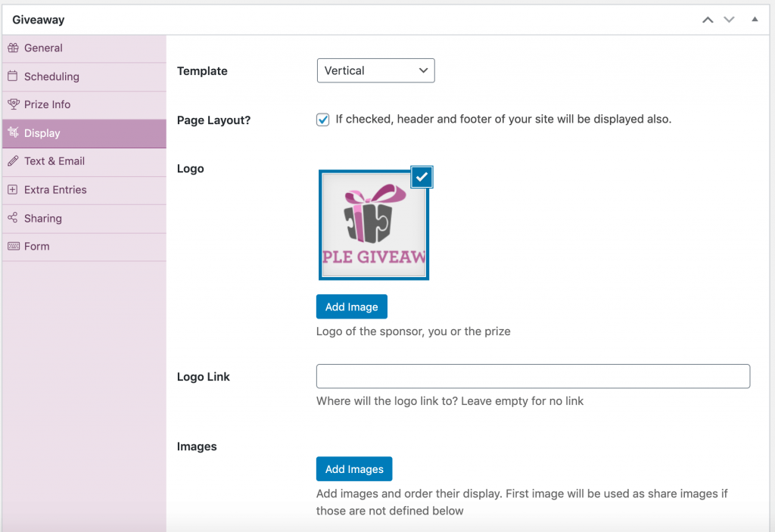This screenshot has height=532, width=775.
Task: Go to the Prize Info tab
Action: tap(84, 105)
